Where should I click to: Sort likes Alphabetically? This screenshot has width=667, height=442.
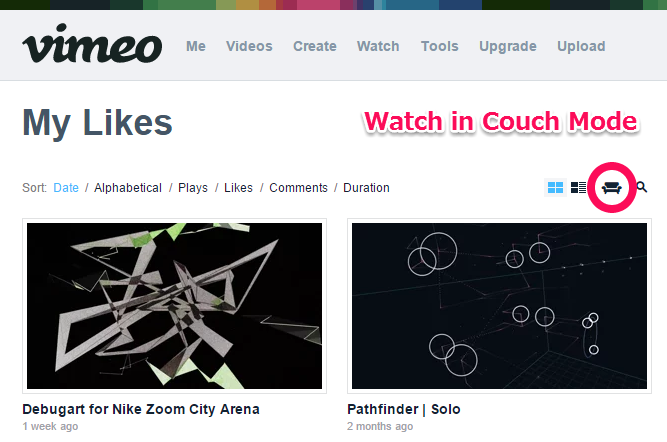coord(128,188)
